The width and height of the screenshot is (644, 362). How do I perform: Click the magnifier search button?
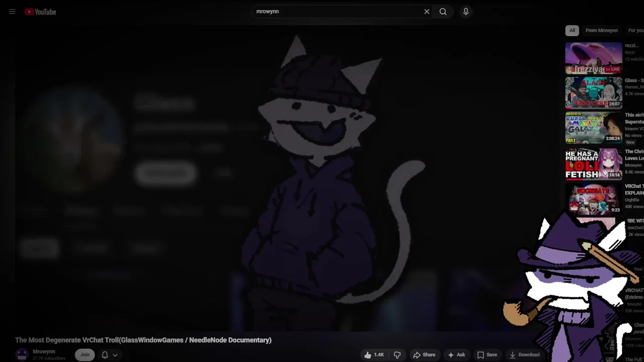(x=443, y=12)
